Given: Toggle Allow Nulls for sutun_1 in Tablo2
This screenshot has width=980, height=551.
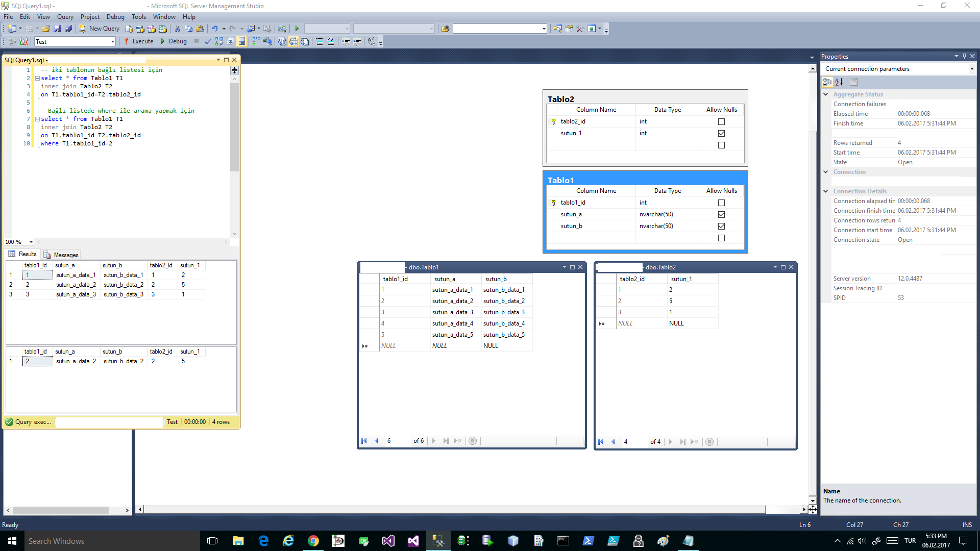Looking at the screenshot, I should tap(721, 133).
